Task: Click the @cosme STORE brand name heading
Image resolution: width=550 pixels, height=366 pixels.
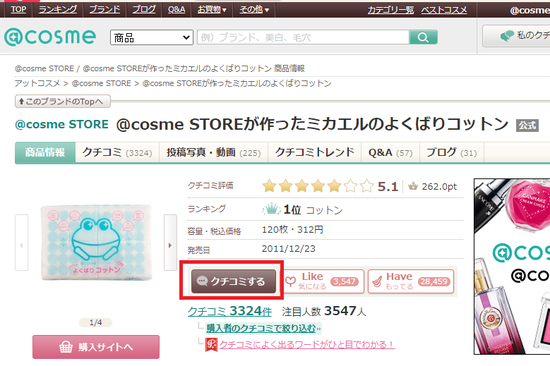Action: pos(62,124)
